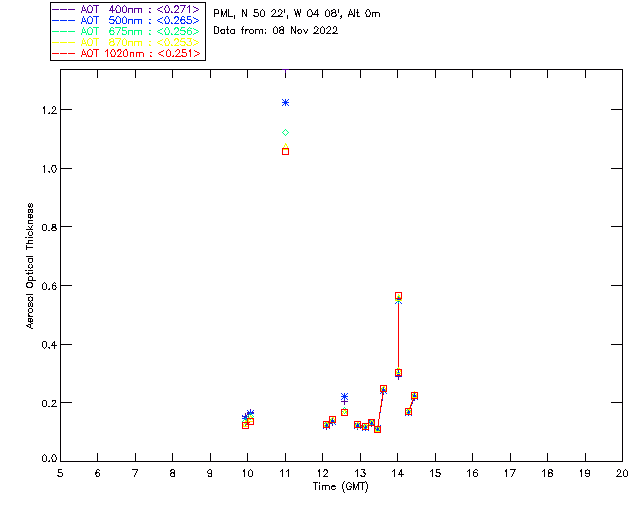640x512 pixels.
Task: Click the red square point near 0.25 at 13.6
Action: (x=383, y=389)
